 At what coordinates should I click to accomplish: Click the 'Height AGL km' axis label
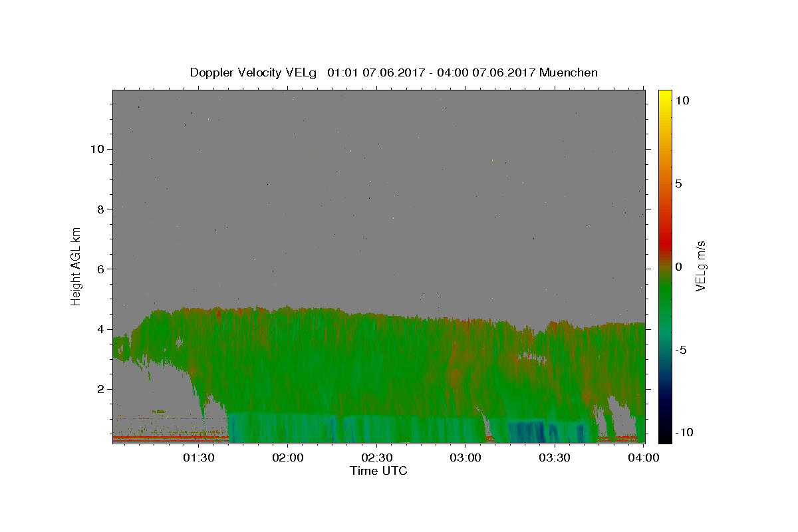coord(76,266)
